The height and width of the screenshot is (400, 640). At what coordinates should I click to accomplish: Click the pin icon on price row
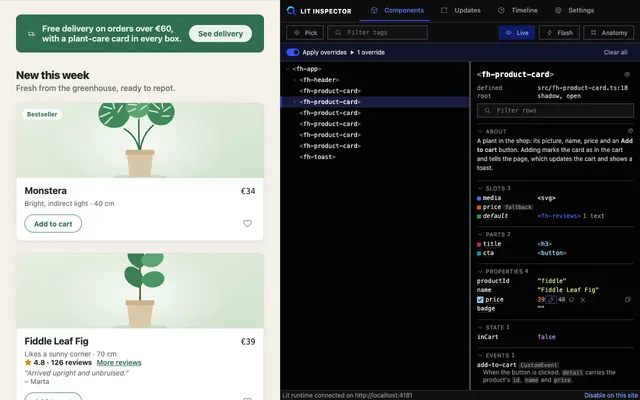[x=571, y=300]
